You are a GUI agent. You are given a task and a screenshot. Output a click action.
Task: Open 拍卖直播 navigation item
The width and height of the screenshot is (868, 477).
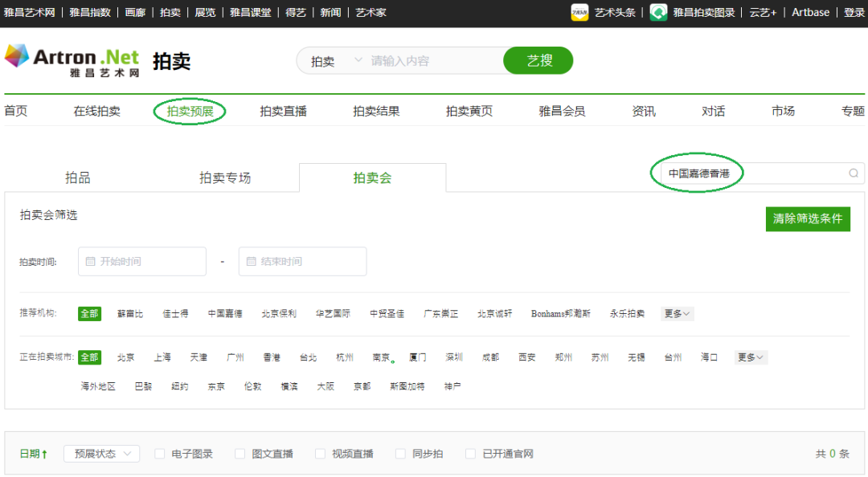point(284,112)
